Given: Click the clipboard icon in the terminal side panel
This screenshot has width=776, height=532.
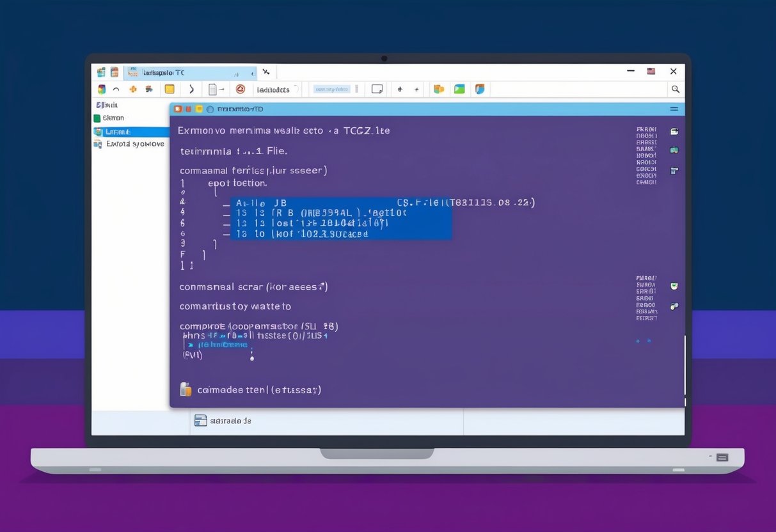Looking at the screenshot, I should 674,171.
